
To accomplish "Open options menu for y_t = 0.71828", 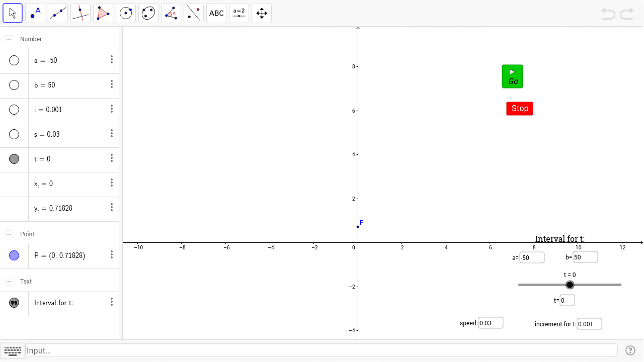I will 112,208.
